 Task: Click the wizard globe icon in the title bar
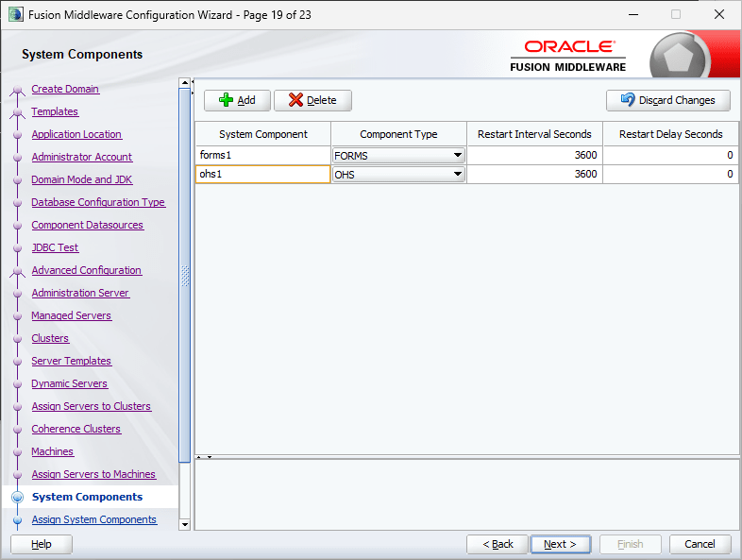coord(16,14)
